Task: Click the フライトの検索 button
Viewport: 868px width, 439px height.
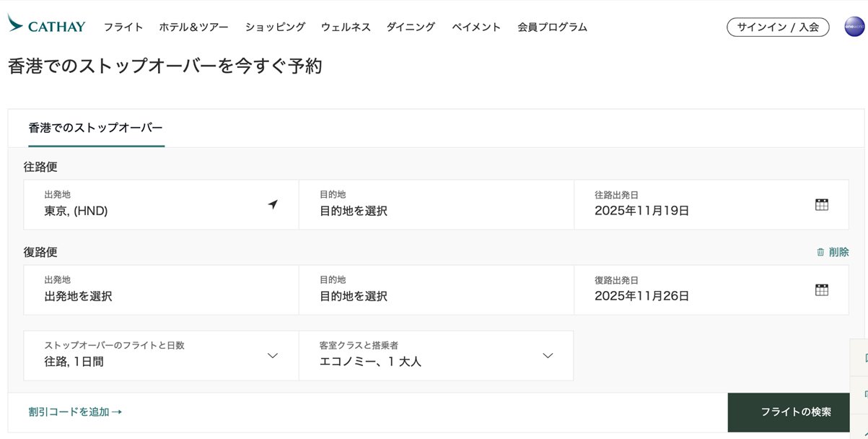Action: click(796, 412)
